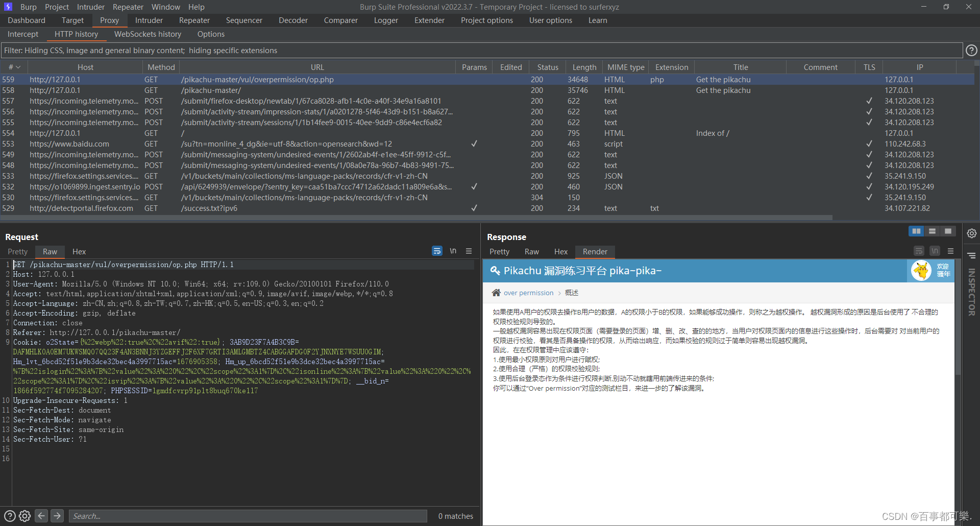Screen dimensions: 980x526
Task: Sort by the TLS column header
Action: click(x=869, y=67)
